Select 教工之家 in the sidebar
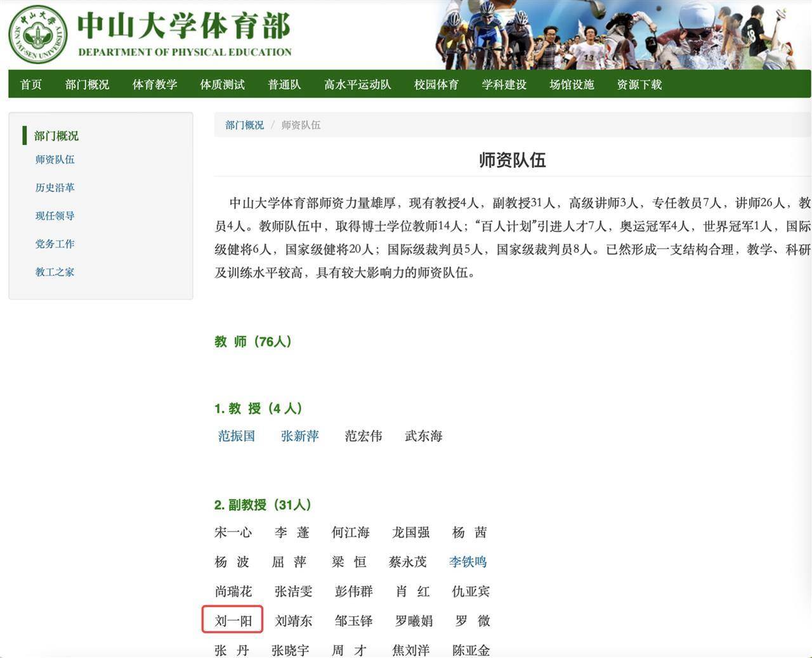Screen dimensions: 812x658 (55, 271)
